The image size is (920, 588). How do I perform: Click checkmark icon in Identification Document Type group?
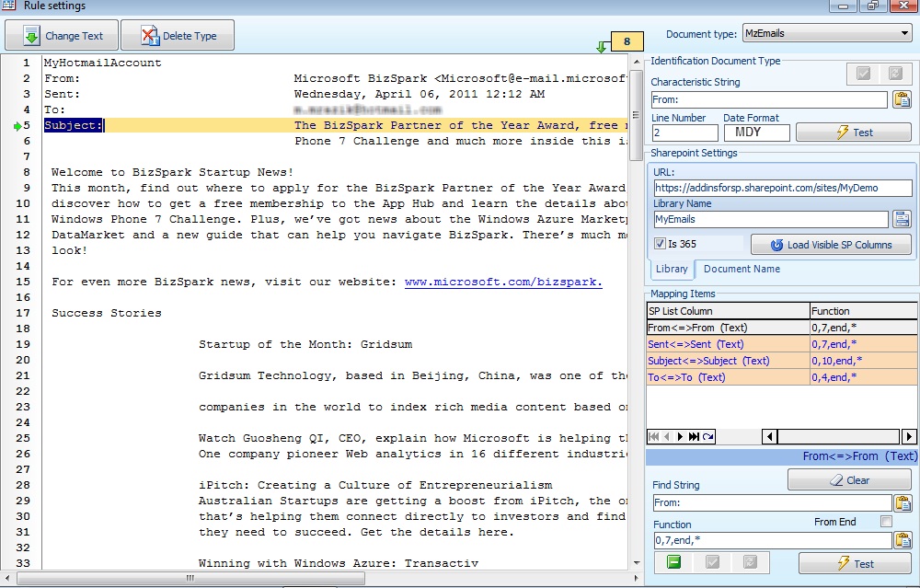(863, 74)
